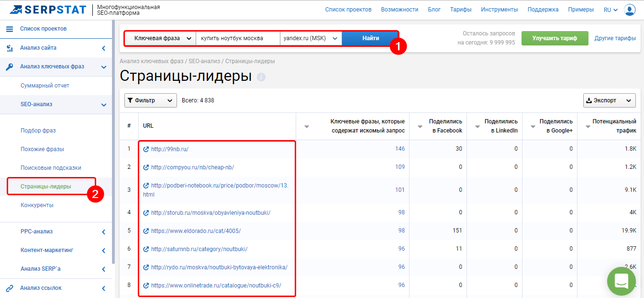Open SEO-анализ breadcrumb link

pos(204,61)
